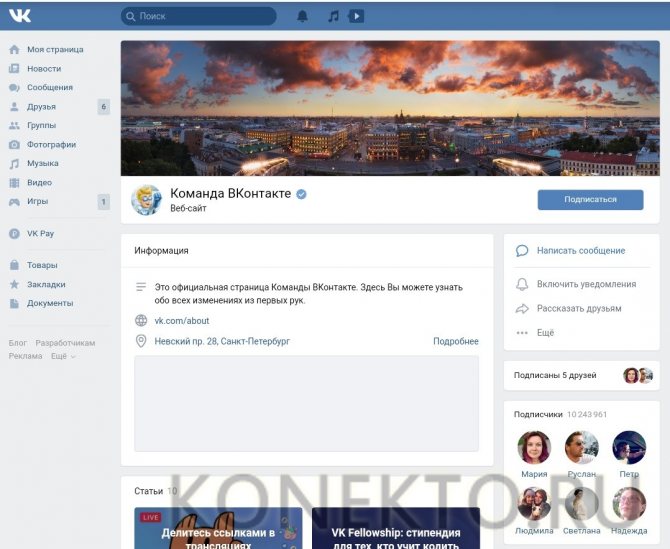Click the home icon beside Моя страница

14,50
